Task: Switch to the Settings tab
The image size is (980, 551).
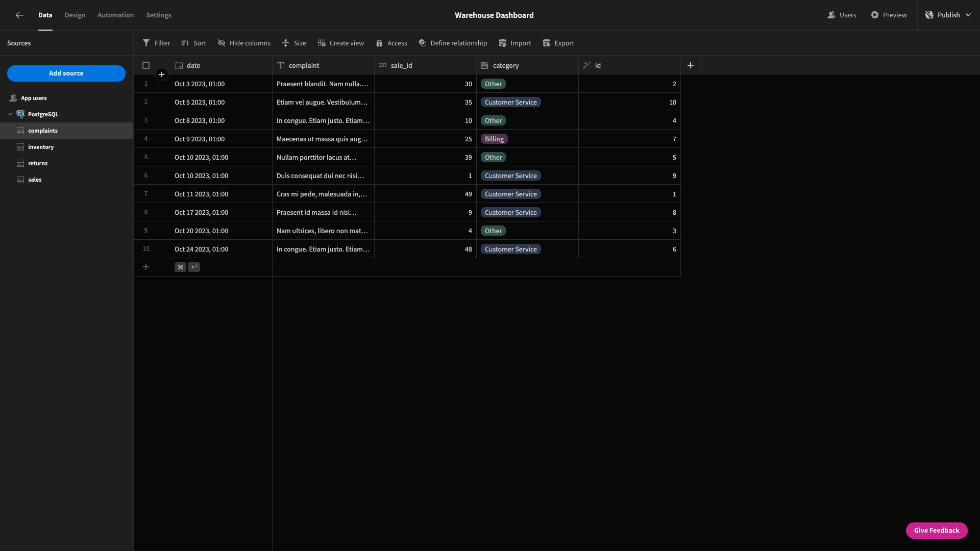Action: click(159, 15)
